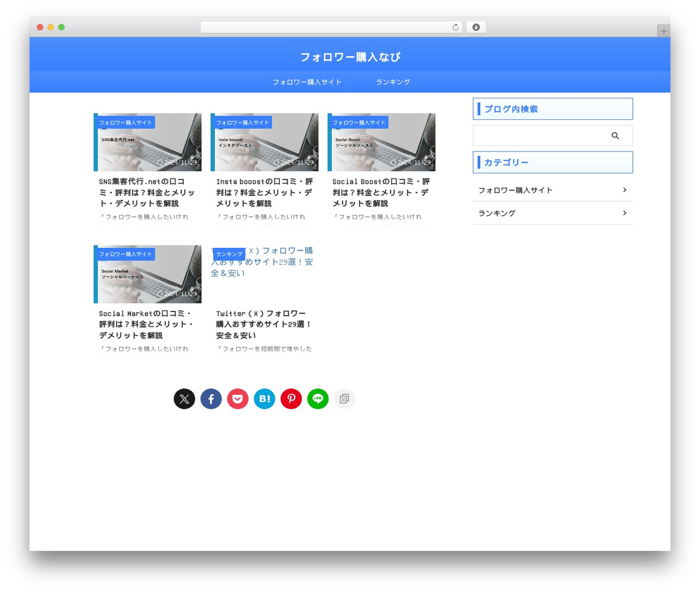Image resolution: width=700 pixels, height=593 pixels.
Task: Select the ランキング sidebar category
Action: 553,213
